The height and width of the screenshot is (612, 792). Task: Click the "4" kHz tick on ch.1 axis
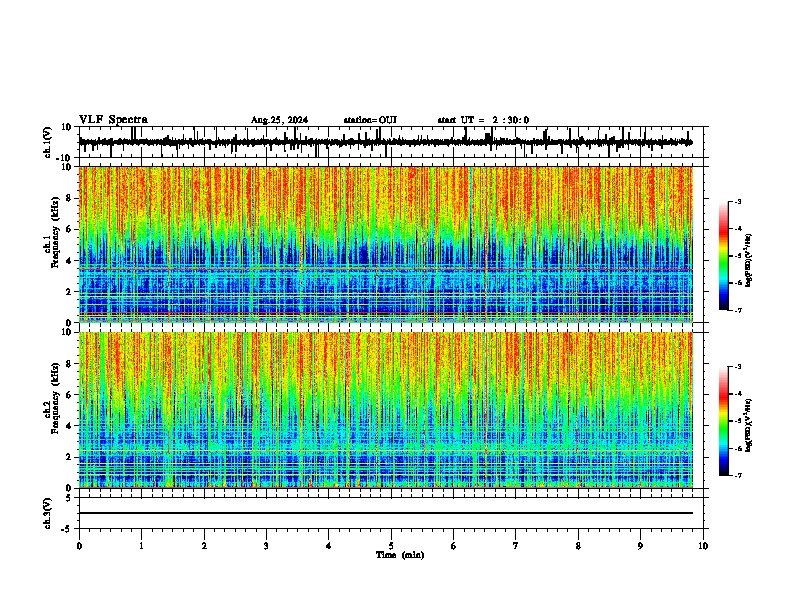pyautogui.click(x=69, y=261)
